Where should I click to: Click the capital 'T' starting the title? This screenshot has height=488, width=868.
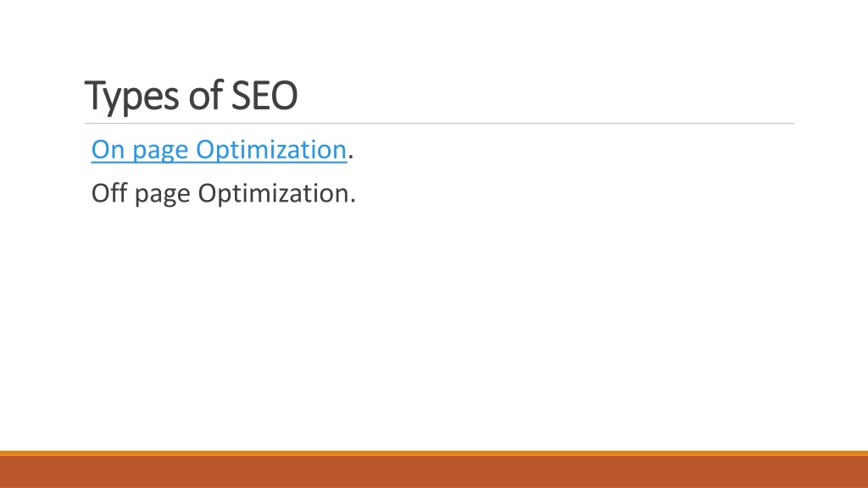tap(94, 96)
